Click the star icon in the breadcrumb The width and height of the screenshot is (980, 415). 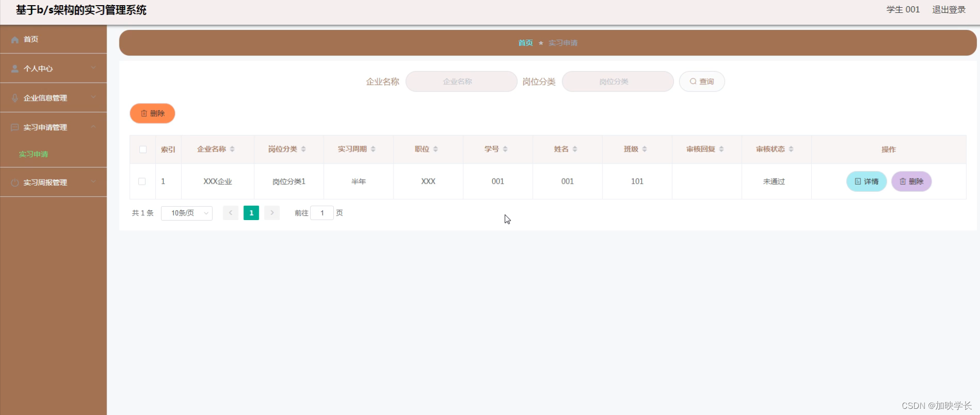point(541,43)
